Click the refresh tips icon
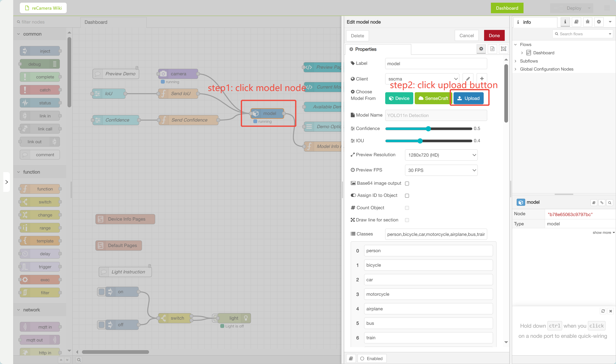 pos(603,311)
